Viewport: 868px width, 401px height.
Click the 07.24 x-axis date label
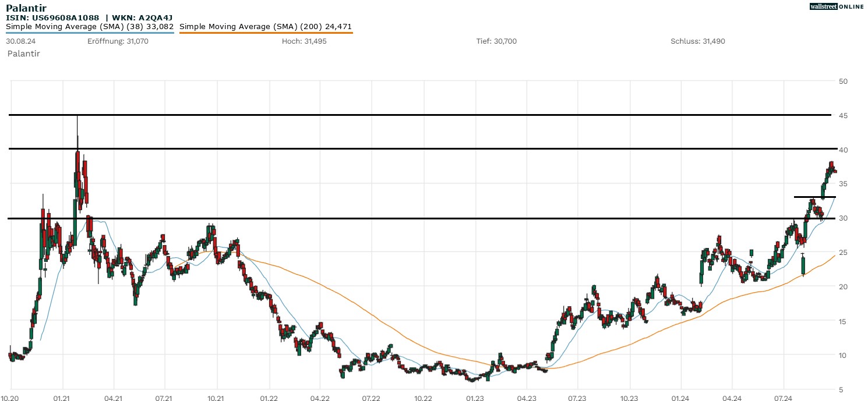click(784, 398)
